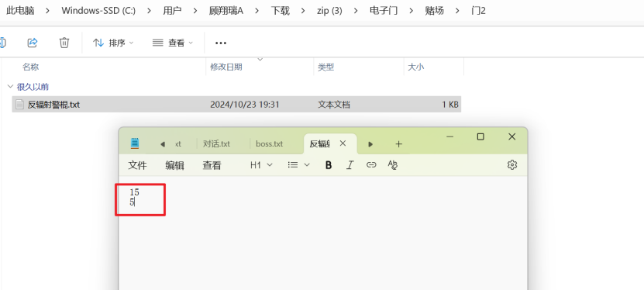Click the Notepad app icon in title bar
Image resolution: width=644 pixels, height=290 pixels.
click(135, 143)
